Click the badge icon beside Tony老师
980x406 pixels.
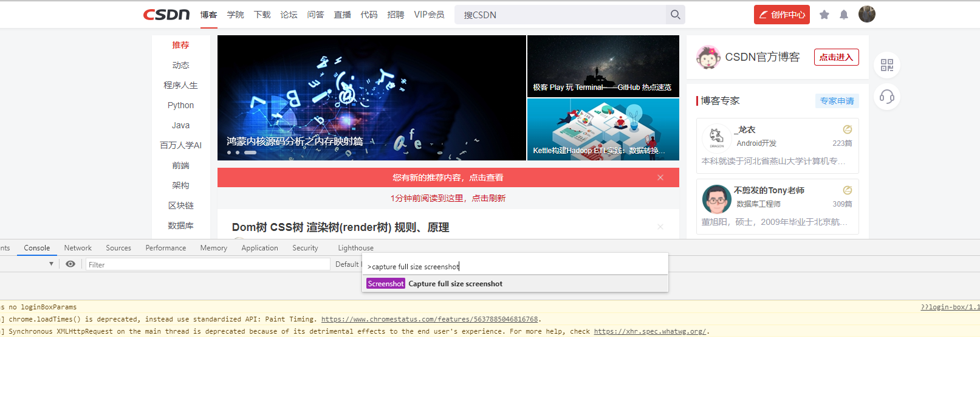click(x=848, y=190)
